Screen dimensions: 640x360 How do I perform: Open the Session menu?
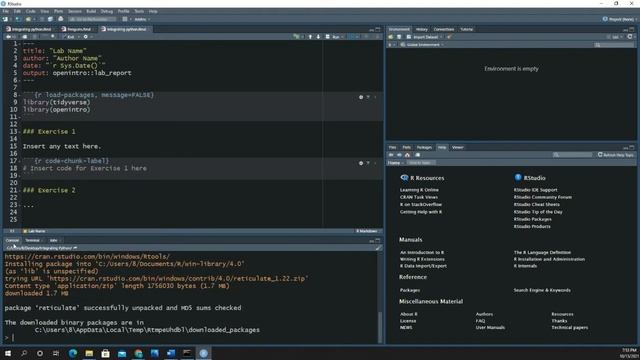coord(75,11)
